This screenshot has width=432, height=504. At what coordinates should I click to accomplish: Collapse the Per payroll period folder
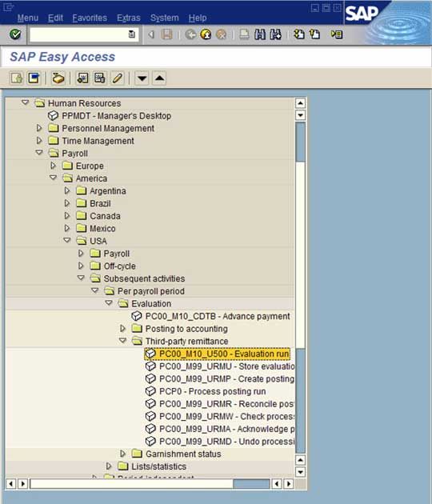click(95, 290)
